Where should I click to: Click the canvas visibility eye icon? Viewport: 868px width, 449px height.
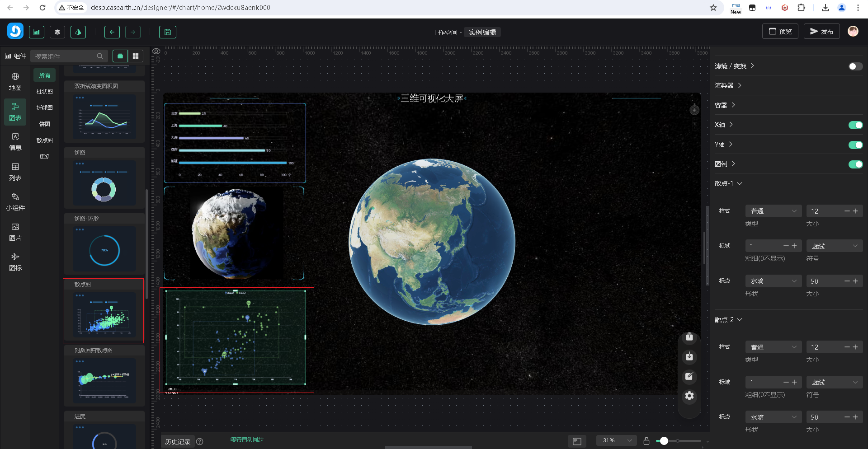coord(156,51)
